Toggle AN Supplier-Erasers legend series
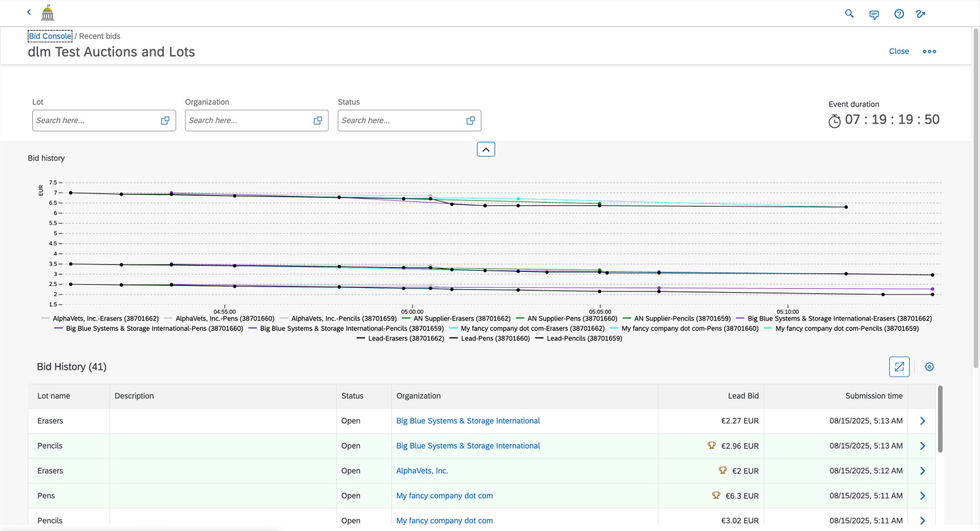 (x=457, y=319)
